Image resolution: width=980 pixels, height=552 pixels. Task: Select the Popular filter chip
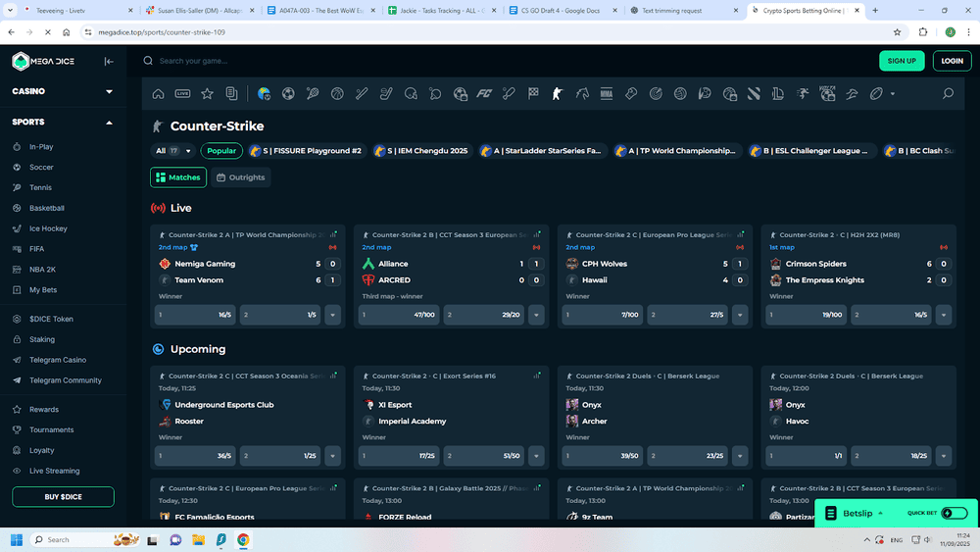[221, 151]
